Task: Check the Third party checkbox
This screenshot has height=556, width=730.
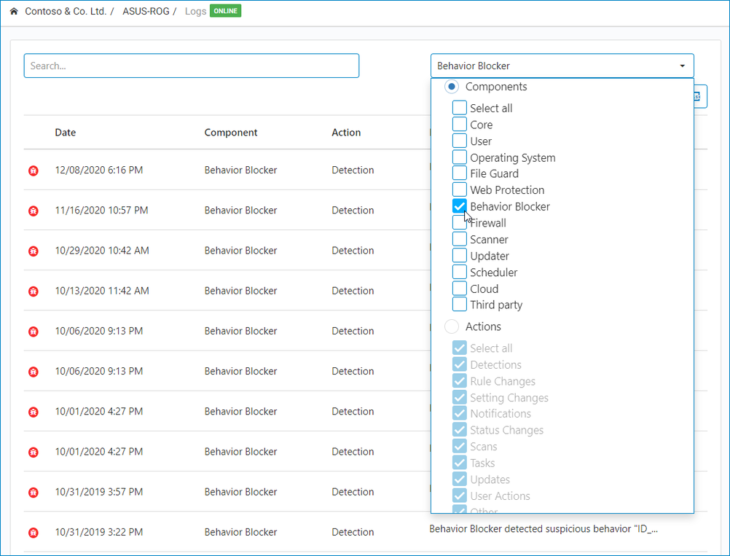Action: click(x=460, y=305)
